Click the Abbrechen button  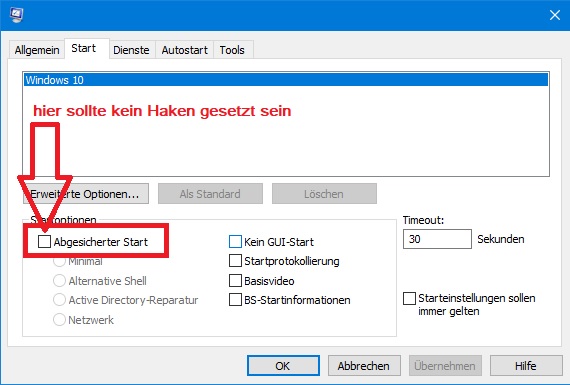click(x=364, y=365)
